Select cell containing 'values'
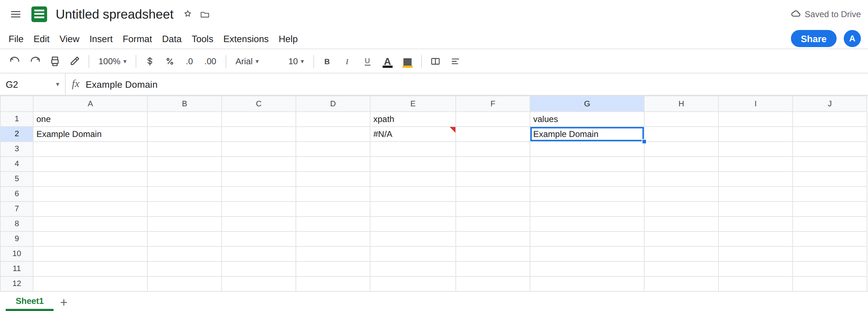The image size is (868, 311). click(x=587, y=119)
